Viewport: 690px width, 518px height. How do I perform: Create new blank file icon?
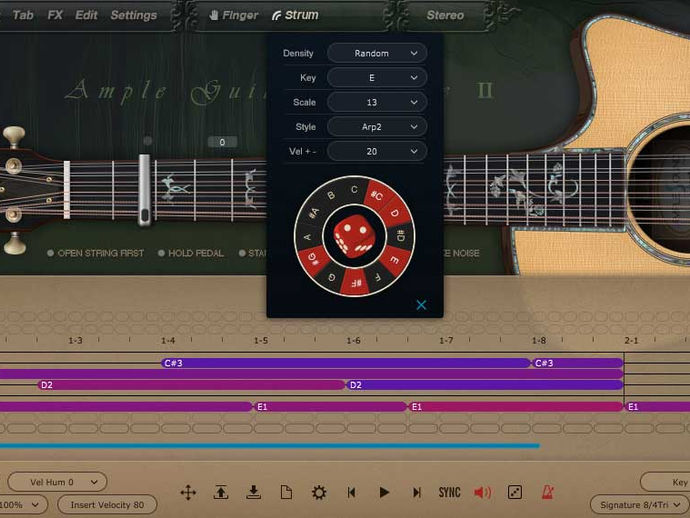click(286, 492)
